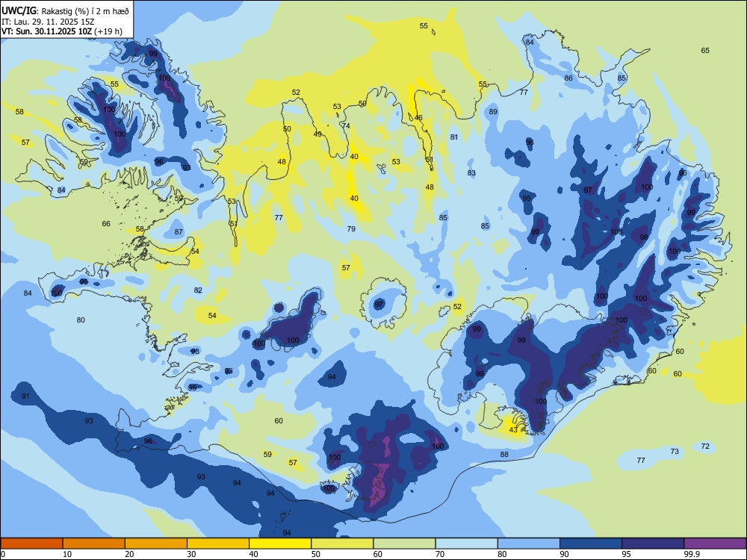
Task: Click the map value '91'
Action: [x=25, y=396]
